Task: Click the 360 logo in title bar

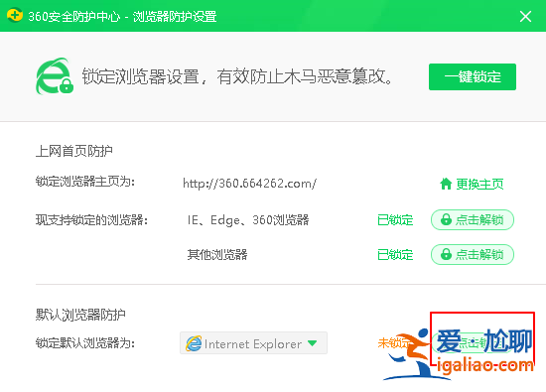Action: (15, 16)
